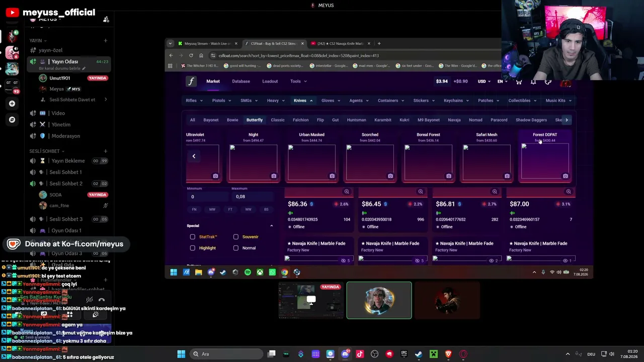Go back in the stream's browser
Viewport: 644px width, 362px height.
click(x=171, y=55)
